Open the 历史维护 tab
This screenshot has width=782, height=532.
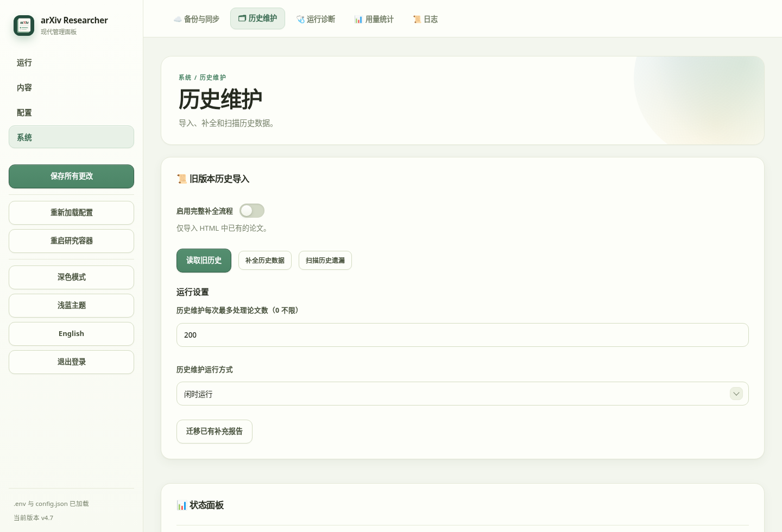(x=257, y=18)
